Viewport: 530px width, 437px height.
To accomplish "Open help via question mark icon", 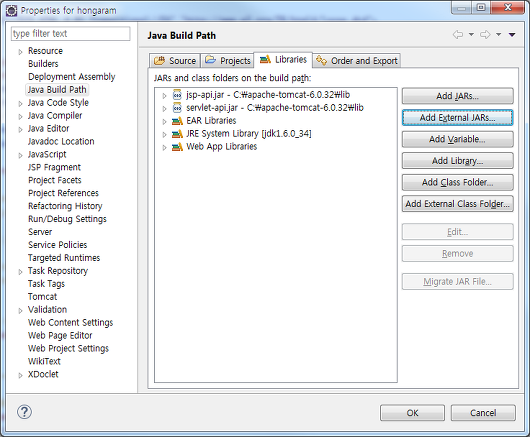I will 24,412.
